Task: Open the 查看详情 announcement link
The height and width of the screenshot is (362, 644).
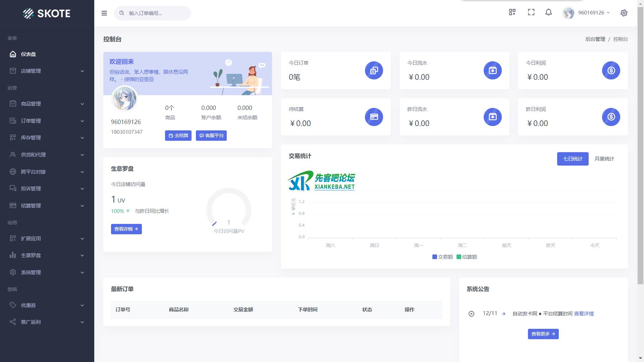Action: [x=584, y=314]
